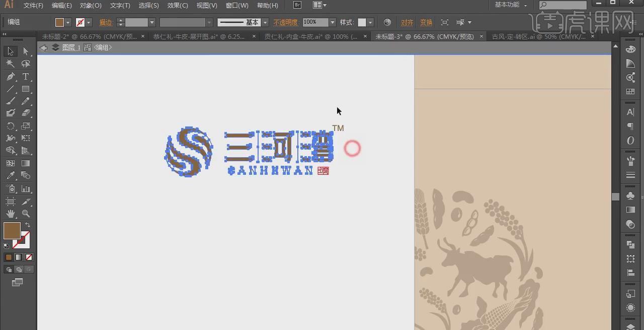Reset default fill and stroke
This screenshot has height=330, width=644.
(x=6, y=246)
